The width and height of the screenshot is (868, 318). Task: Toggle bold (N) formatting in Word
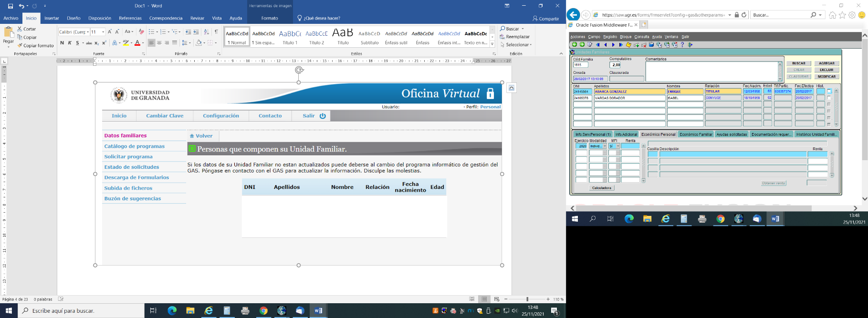click(62, 43)
